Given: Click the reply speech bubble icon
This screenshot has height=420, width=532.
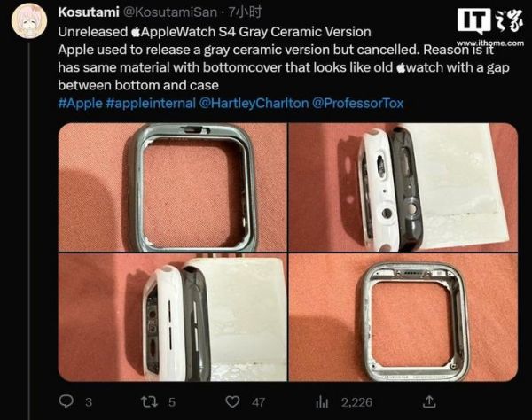Looking at the screenshot, I should click(x=66, y=401).
